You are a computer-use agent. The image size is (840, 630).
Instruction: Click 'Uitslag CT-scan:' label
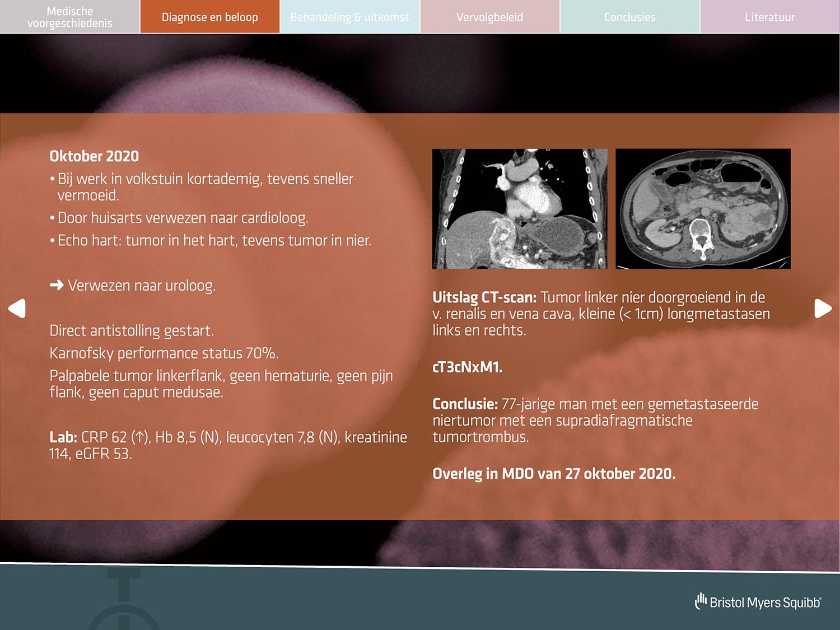(484, 297)
